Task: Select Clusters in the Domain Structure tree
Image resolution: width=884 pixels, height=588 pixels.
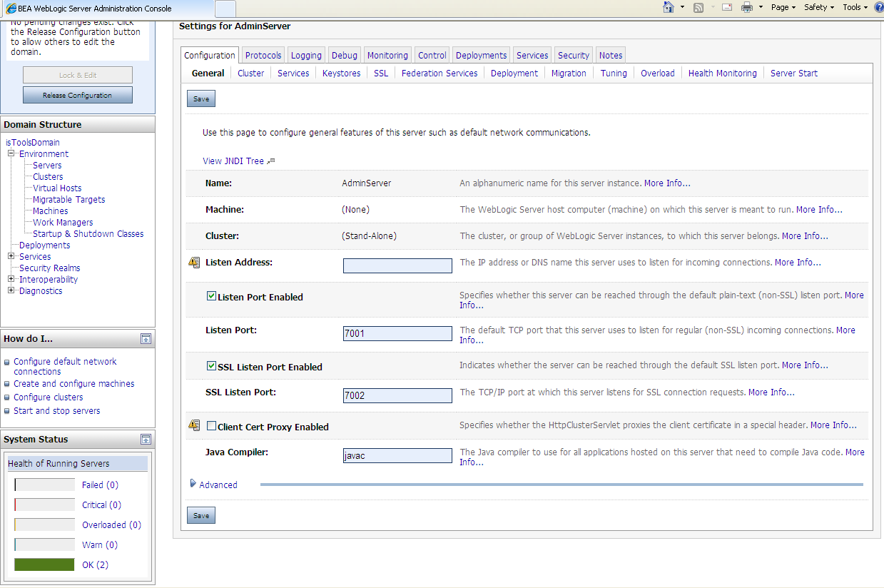Action: (x=48, y=176)
